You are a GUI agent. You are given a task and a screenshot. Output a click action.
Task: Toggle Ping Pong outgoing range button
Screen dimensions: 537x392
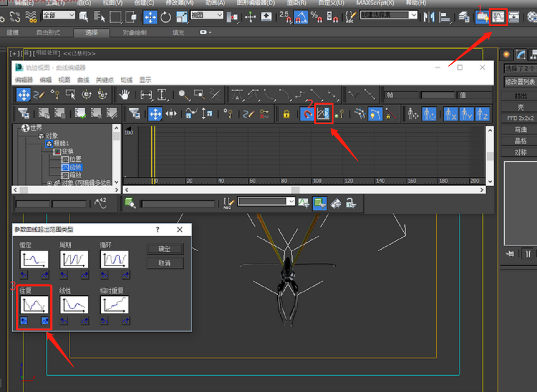pyautogui.click(x=45, y=320)
